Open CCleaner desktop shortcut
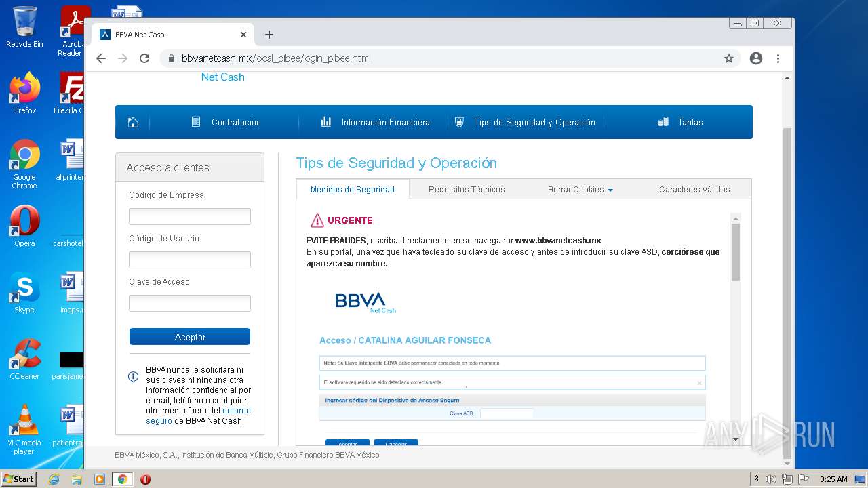Image resolution: width=868 pixels, height=488 pixels. pyautogui.click(x=24, y=359)
